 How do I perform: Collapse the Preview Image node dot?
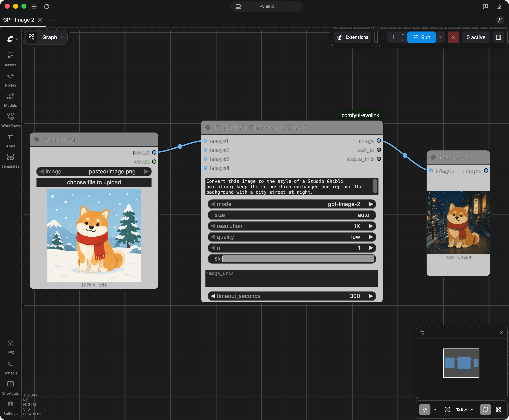click(x=433, y=157)
